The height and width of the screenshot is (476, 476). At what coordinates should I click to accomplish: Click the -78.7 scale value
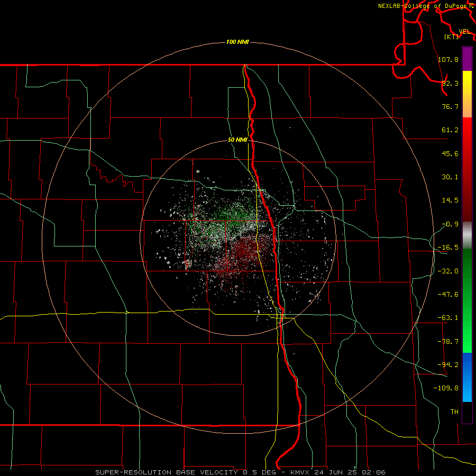[x=448, y=342]
